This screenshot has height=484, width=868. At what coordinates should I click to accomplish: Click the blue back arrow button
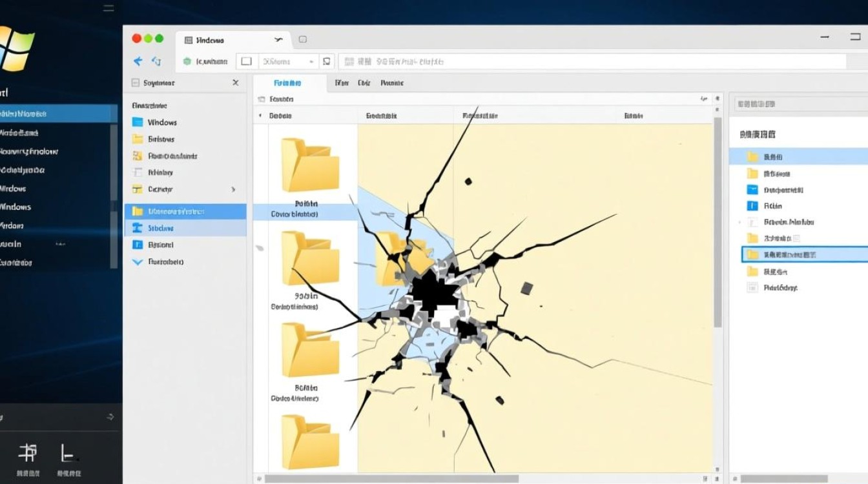(x=138, y=61)
